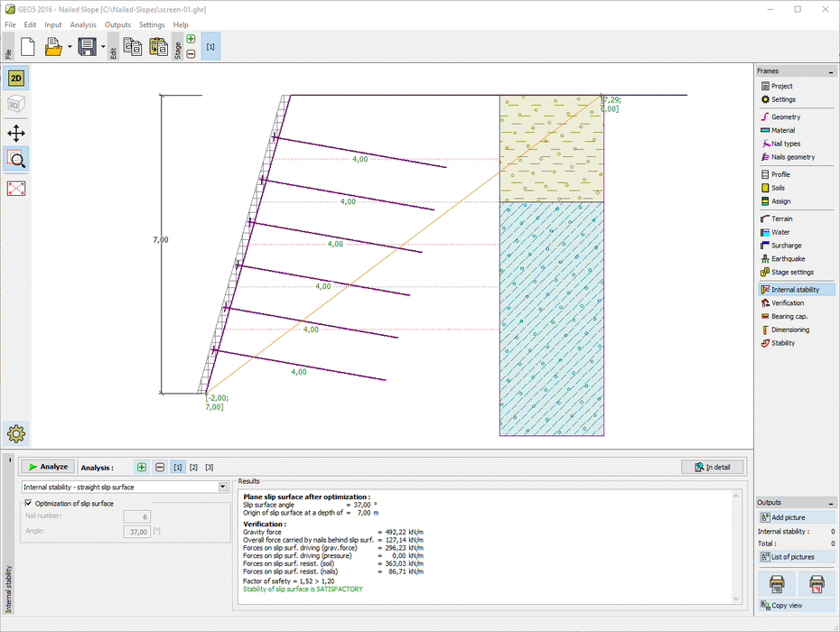This screenshot has height=632, width=840.
Task: Select the zoom region magnifier tool
Action: point(16,160)
